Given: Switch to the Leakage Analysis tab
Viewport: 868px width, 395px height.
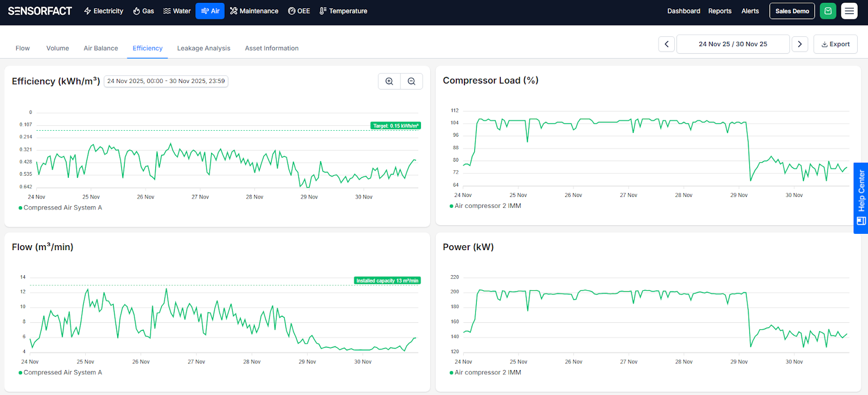Looking at the screenshot, I should pyautogui.click(x=203, y=48).
